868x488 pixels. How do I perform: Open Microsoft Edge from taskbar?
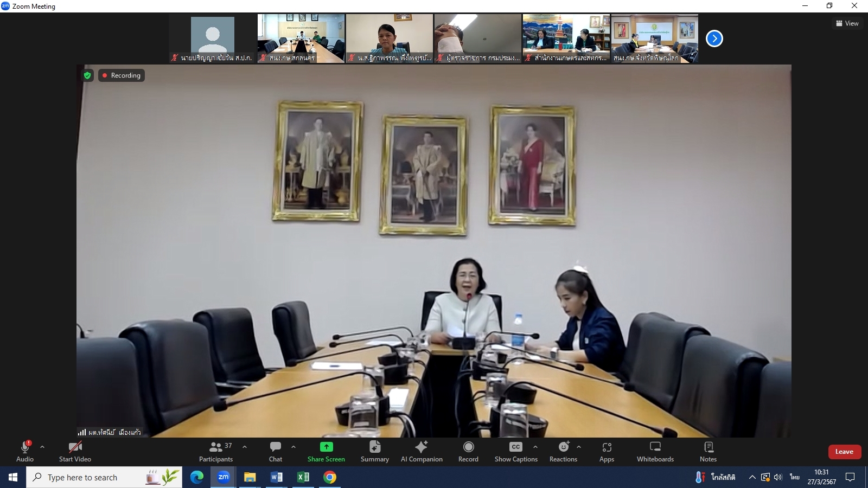tap(196, 477)
